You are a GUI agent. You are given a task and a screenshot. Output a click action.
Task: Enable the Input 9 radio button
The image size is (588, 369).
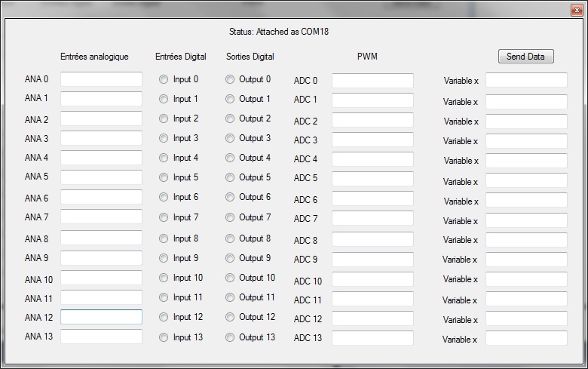coord(164,258)
